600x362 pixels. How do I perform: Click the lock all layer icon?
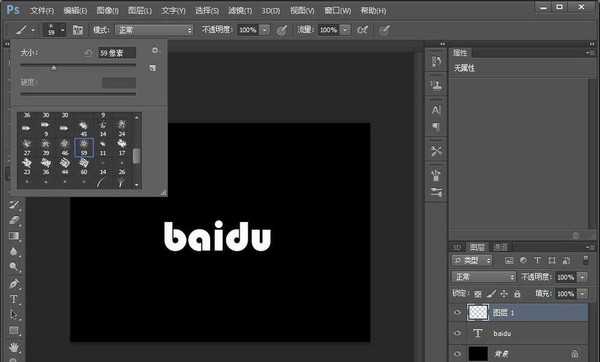[x=517, y=294]
